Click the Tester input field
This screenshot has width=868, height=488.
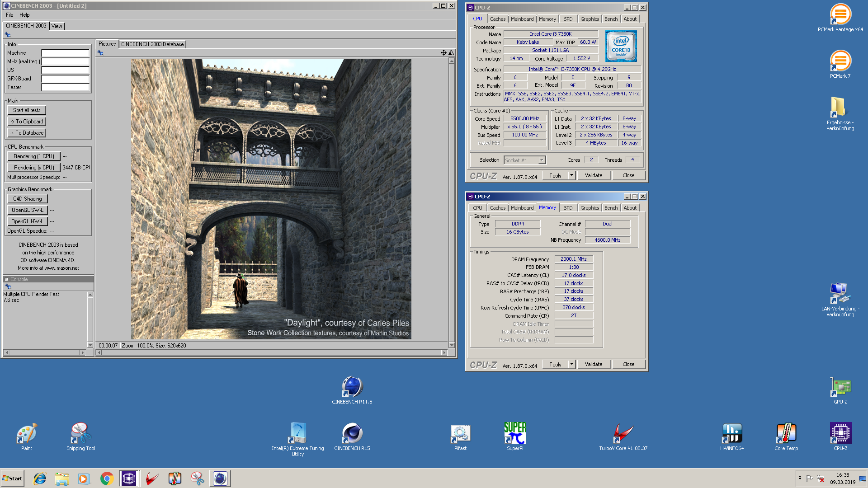66,87
